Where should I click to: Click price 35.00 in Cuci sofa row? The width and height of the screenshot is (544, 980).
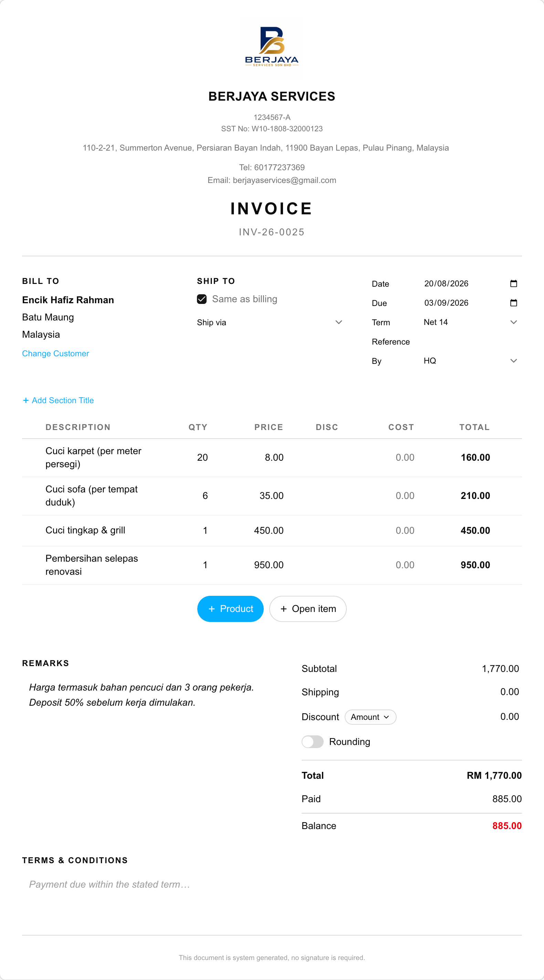pos(271,496)
